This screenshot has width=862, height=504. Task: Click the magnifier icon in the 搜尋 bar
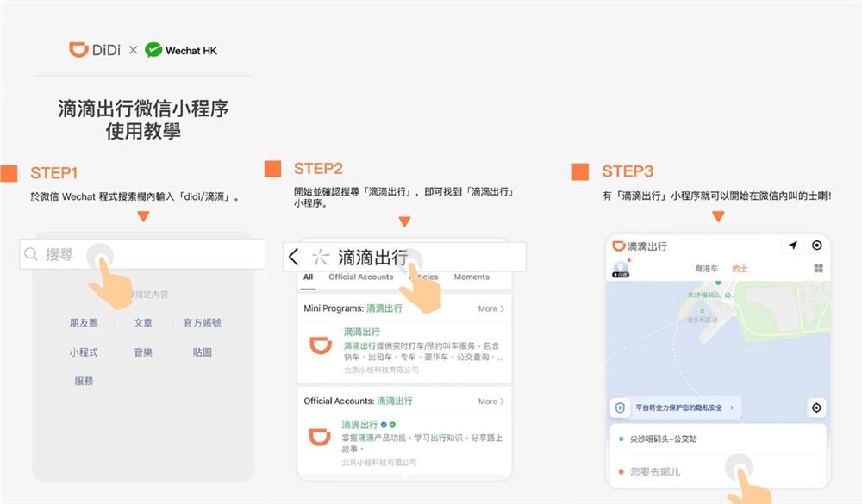pos(31,254)
